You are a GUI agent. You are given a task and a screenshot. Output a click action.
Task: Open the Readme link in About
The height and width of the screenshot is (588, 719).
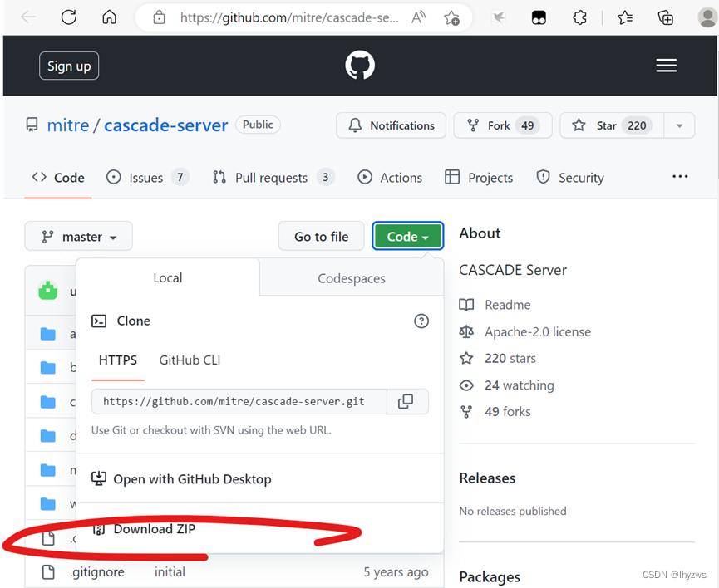coord(508,305)
